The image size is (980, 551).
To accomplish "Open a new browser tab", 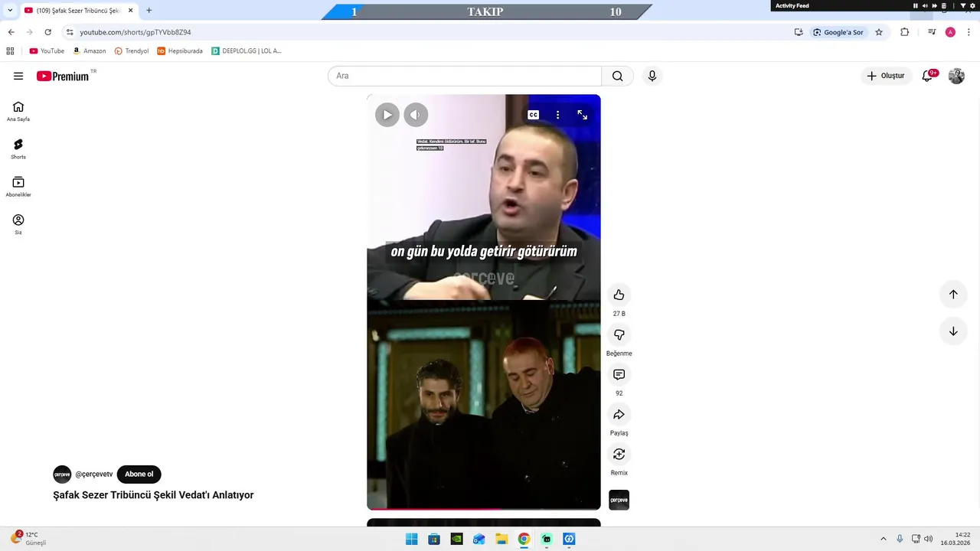I will tap(149, 11).
